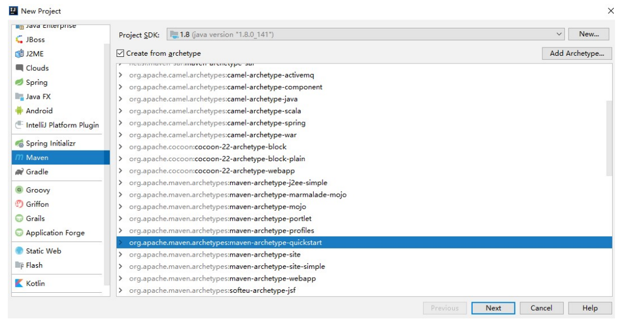Select Spring project type
The height and width of the screenshot is (324, 644).
[x=58, y=82]
